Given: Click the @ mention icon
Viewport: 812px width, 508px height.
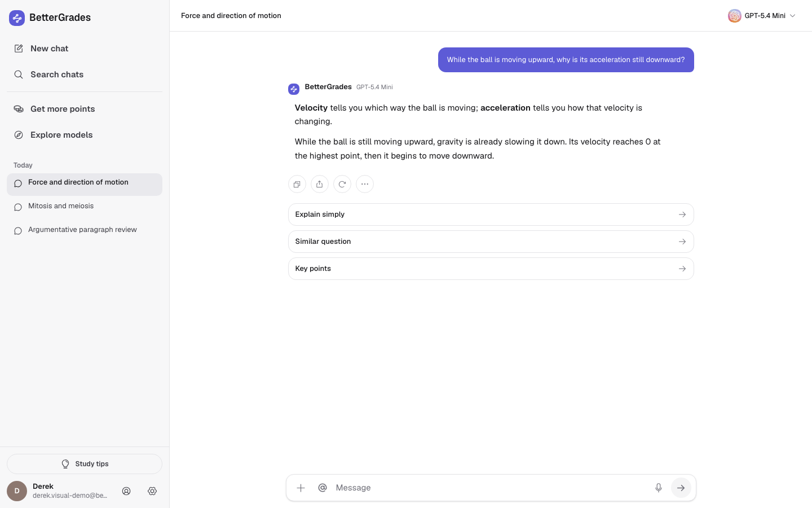Looking at the screenshot, I should [x=323, y=488].
